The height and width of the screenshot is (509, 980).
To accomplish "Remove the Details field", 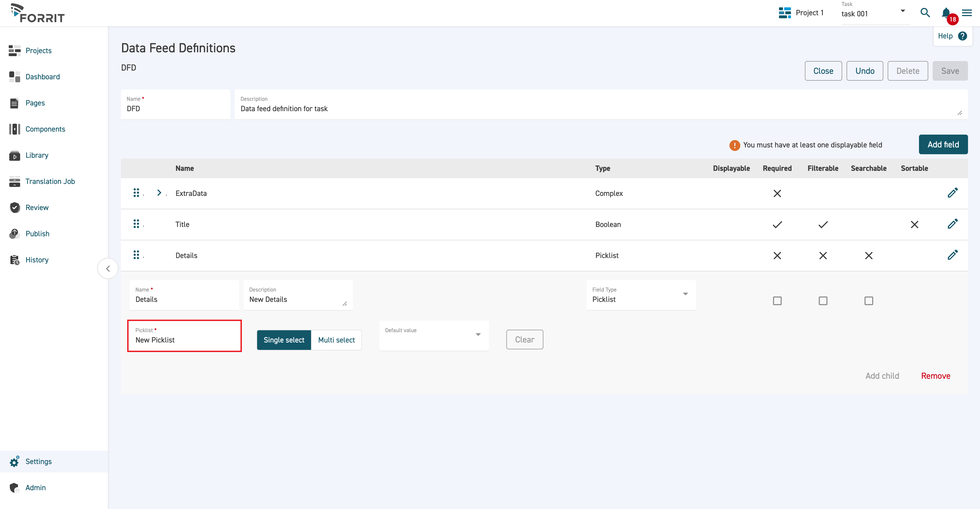I will pos(936,376).
